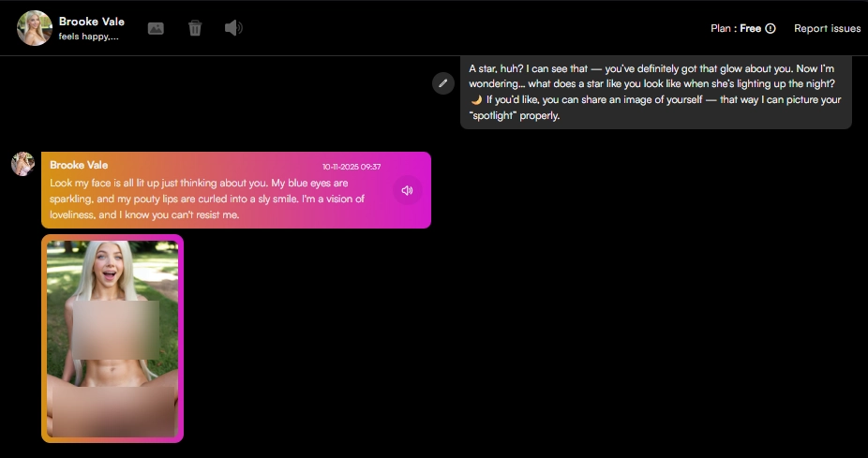The width and height of the screenshot is (868, 458).
Task: Click the 10-11-2025 09:37 message timestamp
Action: point(352,167)
